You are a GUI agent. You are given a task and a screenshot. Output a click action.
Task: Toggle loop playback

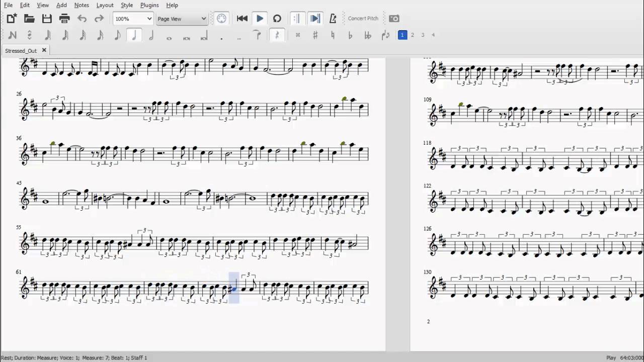point(277,19)
